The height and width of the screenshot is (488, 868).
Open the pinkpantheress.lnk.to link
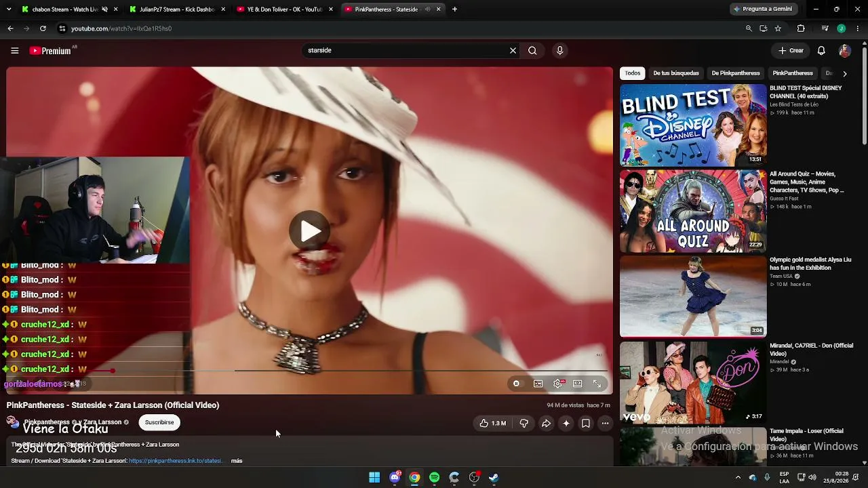[176, 461]
